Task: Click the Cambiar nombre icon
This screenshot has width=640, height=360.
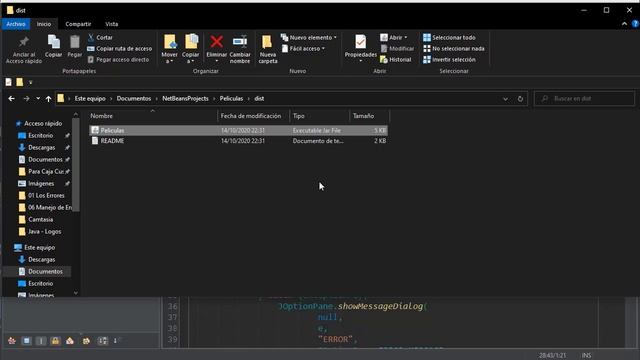Action: (240, 42)
